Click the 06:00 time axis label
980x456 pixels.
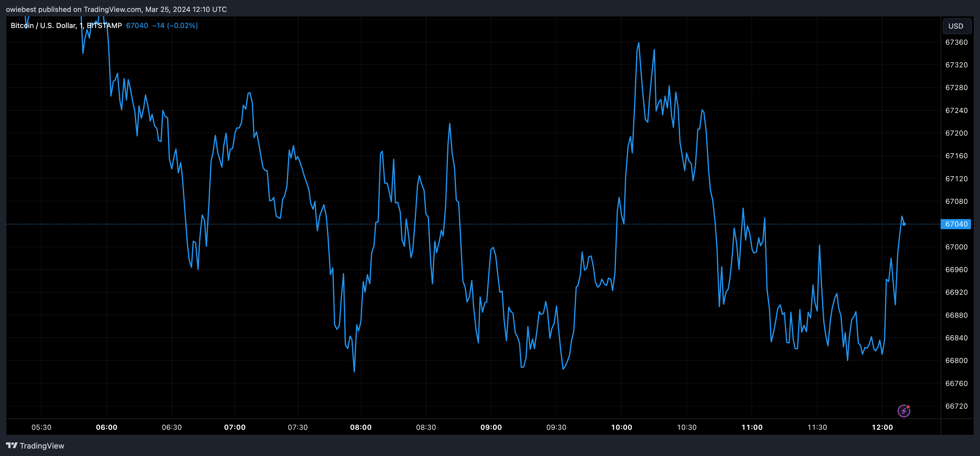[106, 427]
